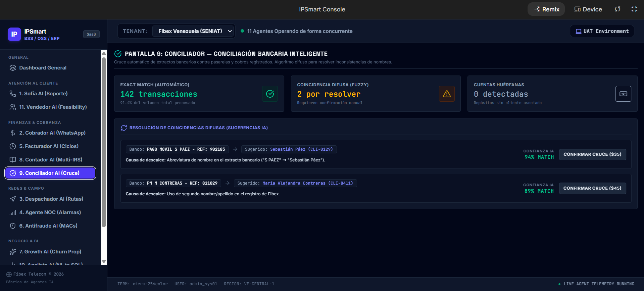Screen dimensions: 644x291
Task: Click the UAT Environment button
Action: [602, 31]
